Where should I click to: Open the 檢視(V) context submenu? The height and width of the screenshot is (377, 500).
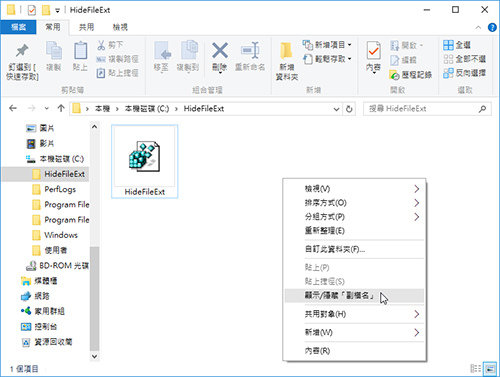(x=355, y=189)
